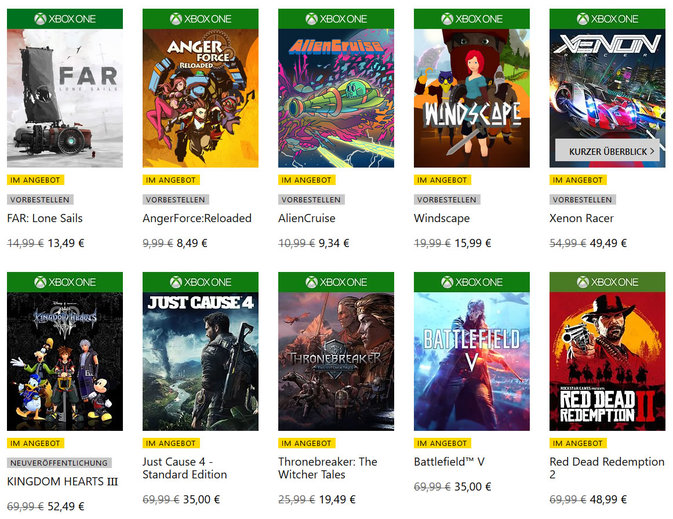This screenshot has height=519, width=673.
Task: Click the Im Angebot badge under AngerForce
Action: pos(171,180)
